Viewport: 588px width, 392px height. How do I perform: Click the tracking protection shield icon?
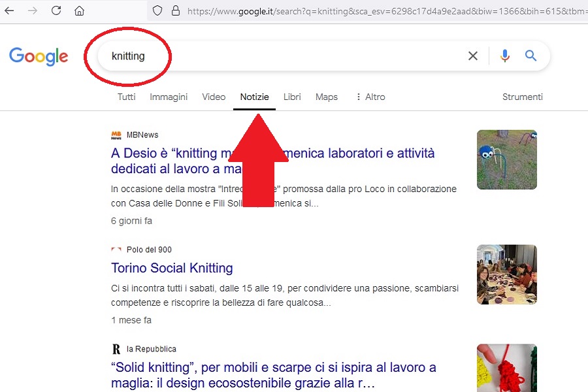click(x=157, y=10)
